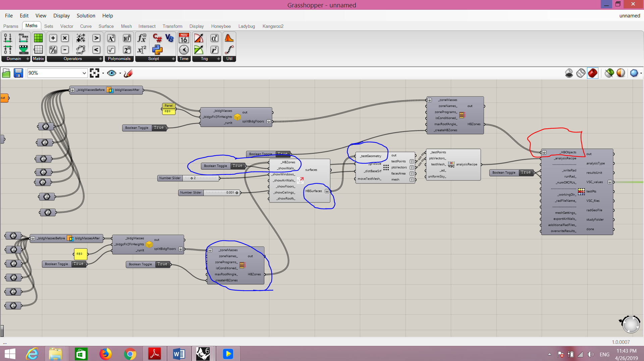Select the Smaller Than operator icon
This screenshot has width=644, height=361.
[96, 50]
